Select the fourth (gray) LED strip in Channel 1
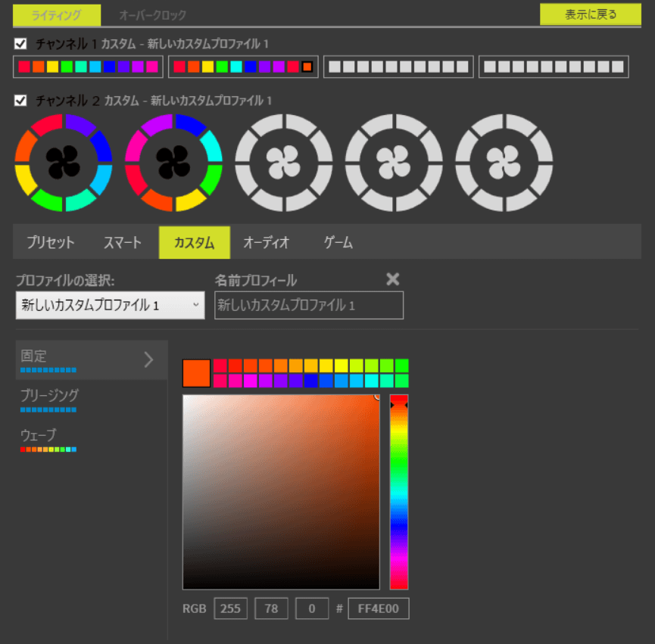The height and width of the screenshot is (644, 655). pos(554,67)
